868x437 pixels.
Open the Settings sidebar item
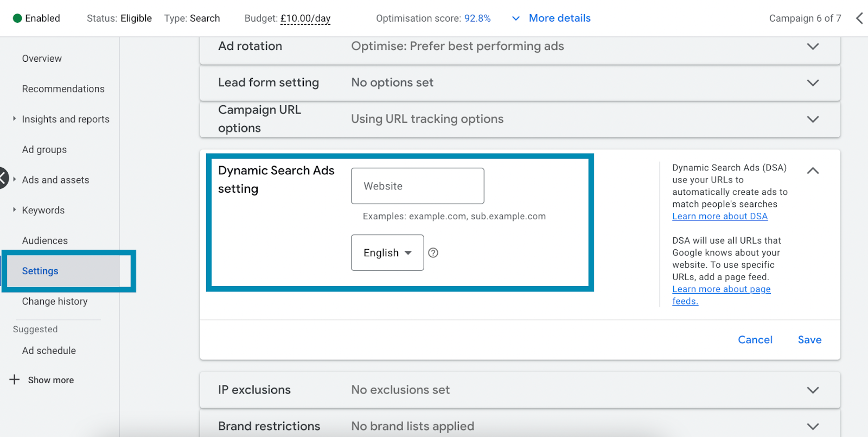(x=40, y=271)
